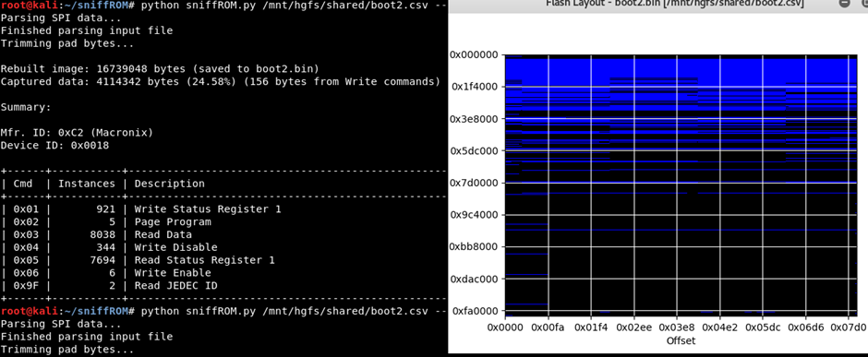Click the Description column header

[169, 184]
